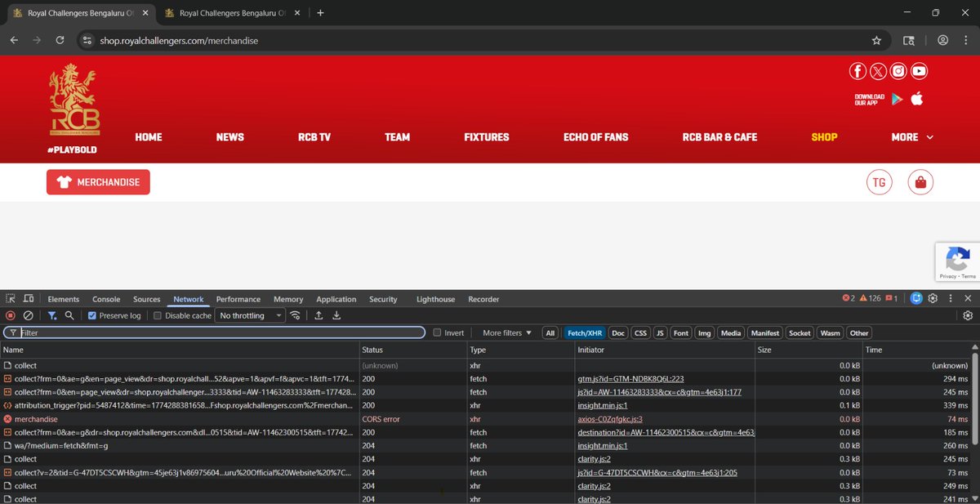
Task: Open the TG user profile circle
Action: point(879,182)
